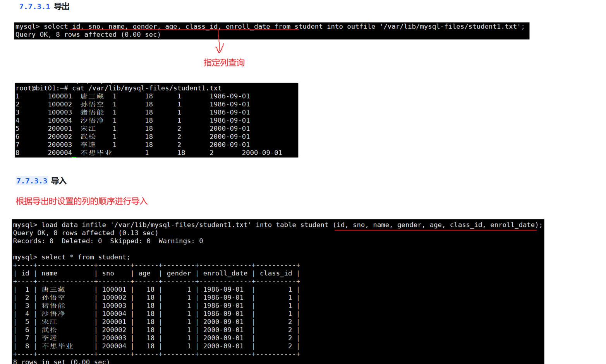Click the "root@bit01:~#" shell prompt
This screenshot has height=364, width=606.
42,88
